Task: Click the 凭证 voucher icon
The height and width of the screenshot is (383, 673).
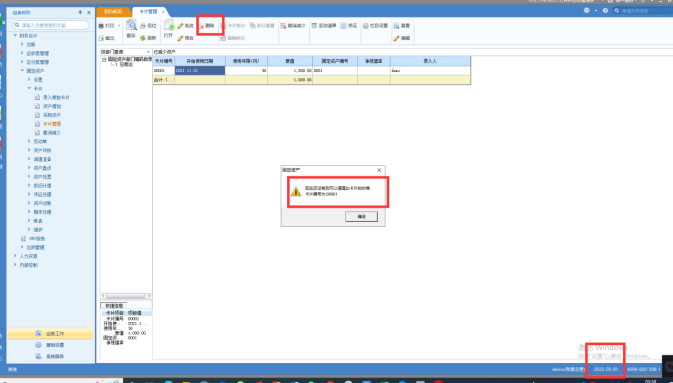Action: (x=343, y=26)
